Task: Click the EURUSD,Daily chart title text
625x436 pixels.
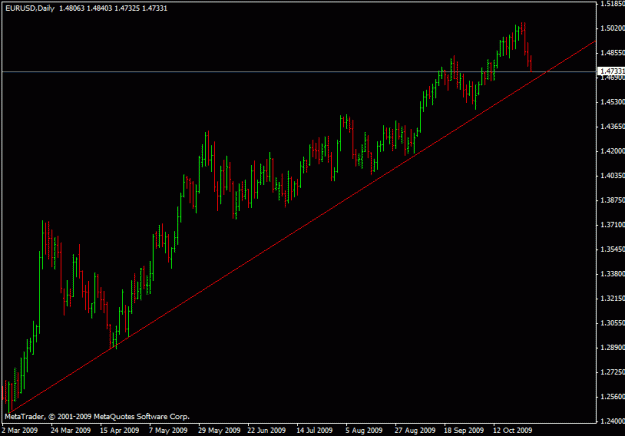Action: [30, 8]
